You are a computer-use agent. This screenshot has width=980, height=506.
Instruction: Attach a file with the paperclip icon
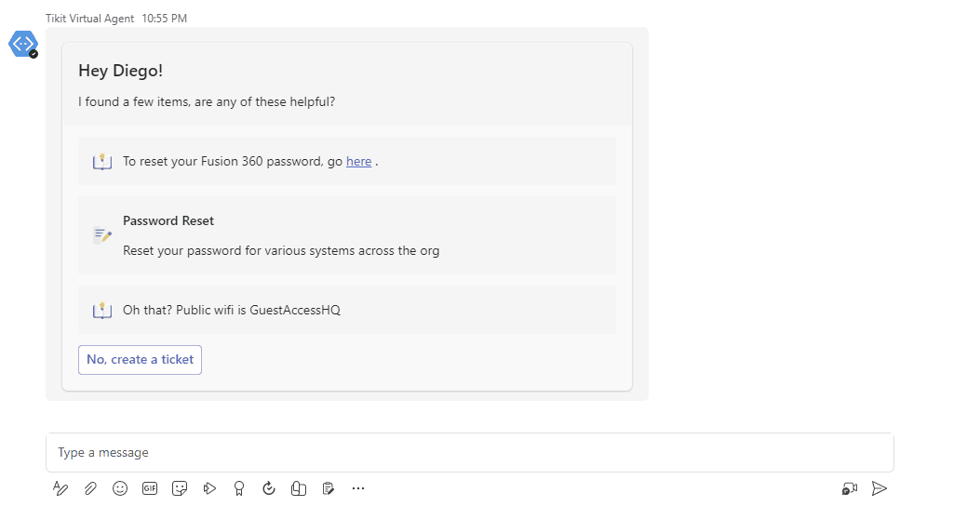[90, 488]
